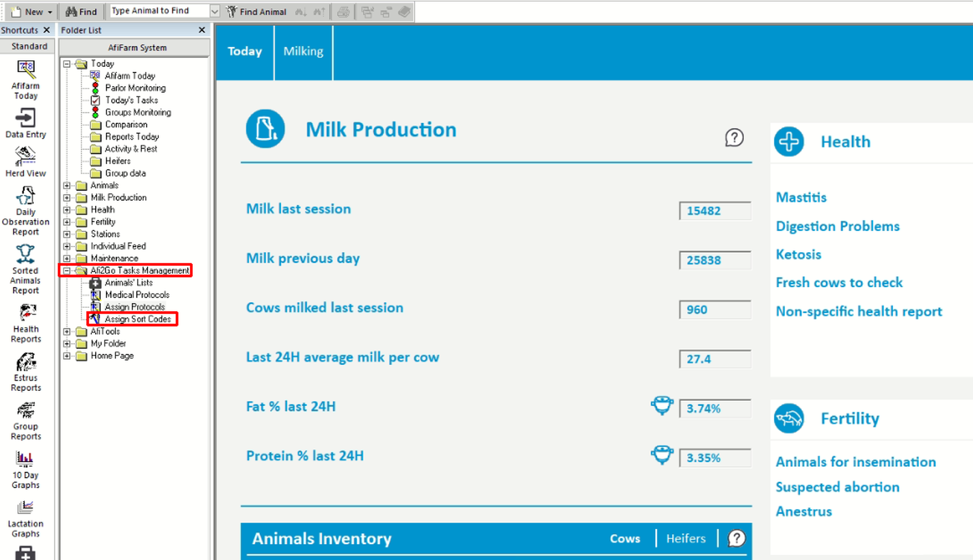Open the Estrus Reports shortcut icon
The height and width of the screenshot is (560, 973).
25,362
